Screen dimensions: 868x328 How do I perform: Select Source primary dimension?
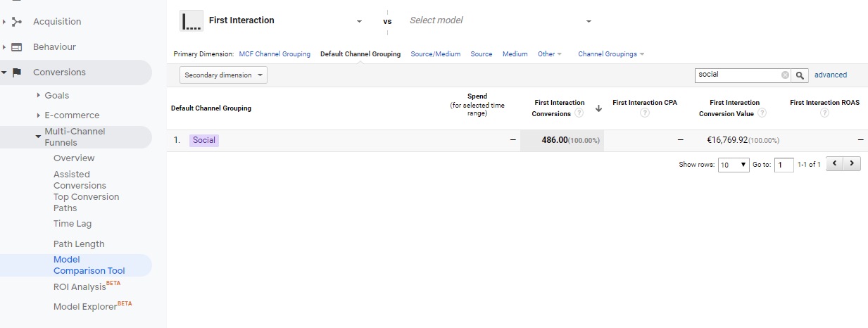point(482,53)
